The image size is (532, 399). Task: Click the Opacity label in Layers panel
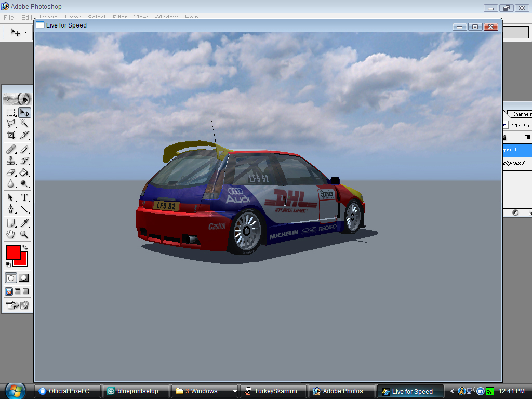tap(522, 125)
